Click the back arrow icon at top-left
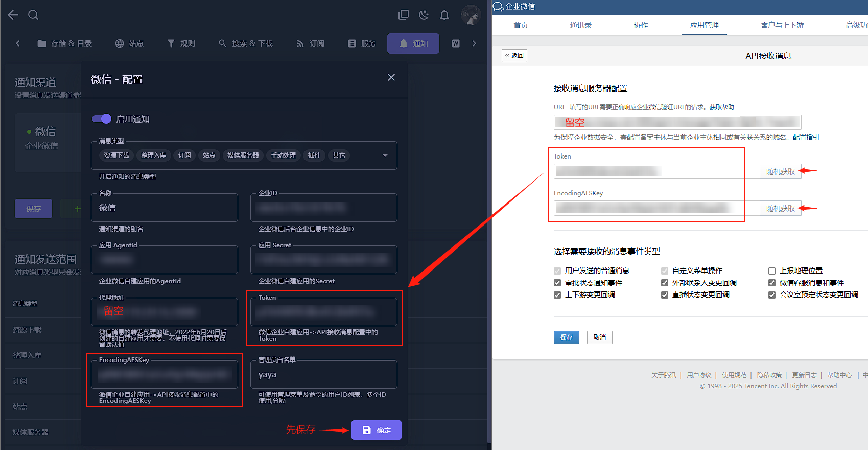This screenshot has width=868, height=450. pos(13,15)
